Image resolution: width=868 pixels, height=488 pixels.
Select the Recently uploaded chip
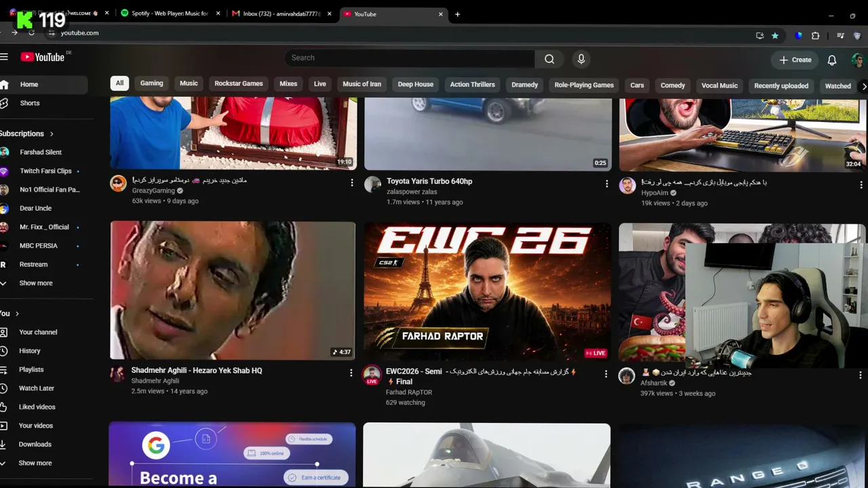(x=781, y=86)
